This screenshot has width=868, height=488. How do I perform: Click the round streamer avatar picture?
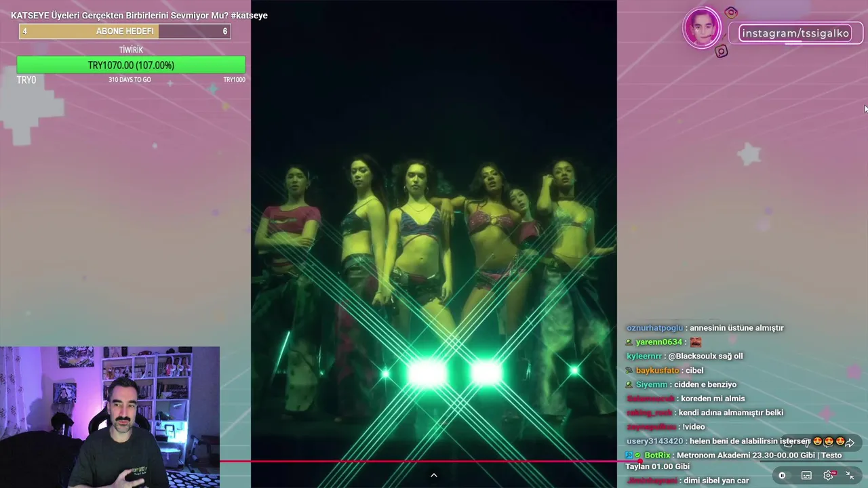(x=701, y=29)
